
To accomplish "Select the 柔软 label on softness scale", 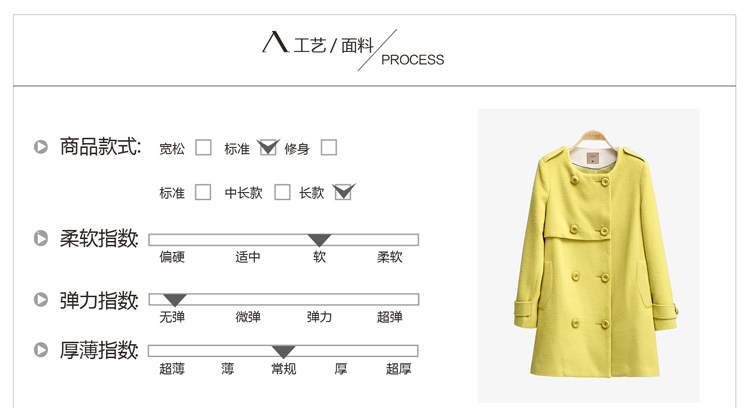I will [x=390, y=257].
